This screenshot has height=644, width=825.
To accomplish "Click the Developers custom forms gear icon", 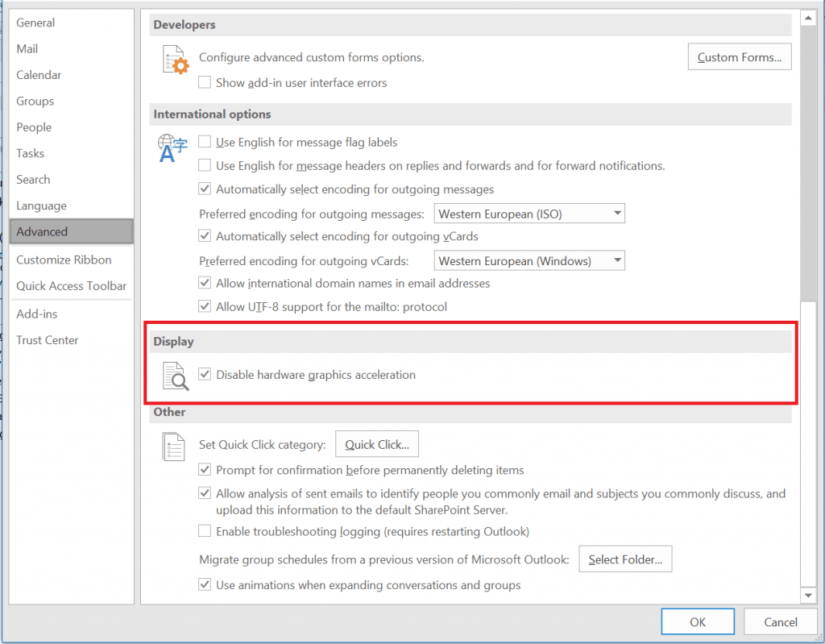I will tap(175, 60).
